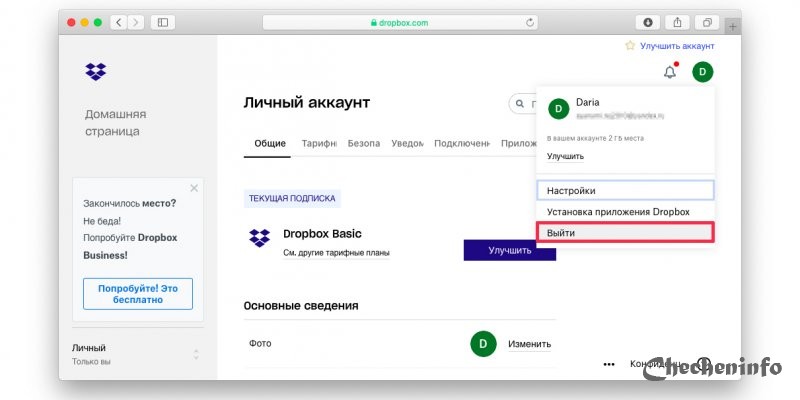Go back with Safari back arrow

119,22
